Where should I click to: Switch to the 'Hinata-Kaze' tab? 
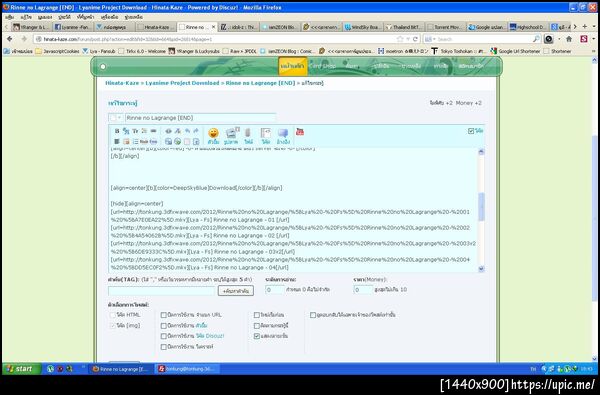click(x=156, y=27)
